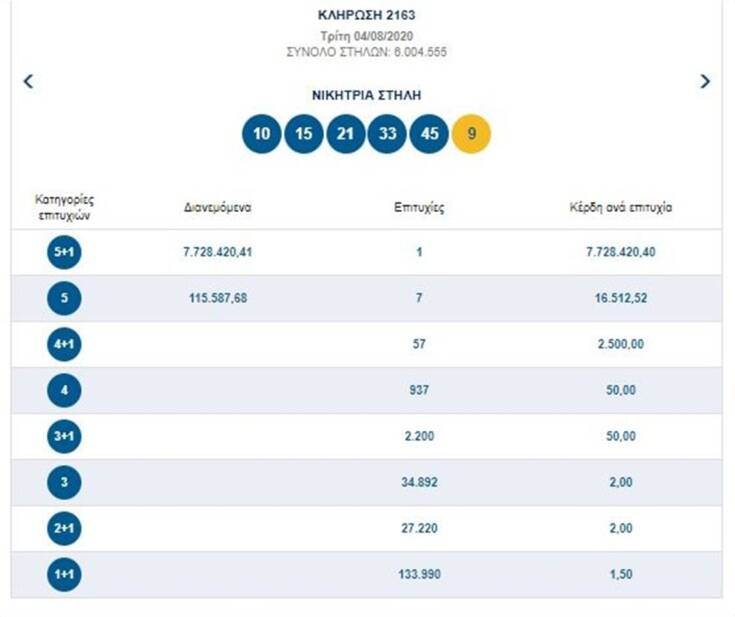The width and height of the screenshot is (735, 617).
Task: Select the 2+1 category badge
Action: pos(64,529)
